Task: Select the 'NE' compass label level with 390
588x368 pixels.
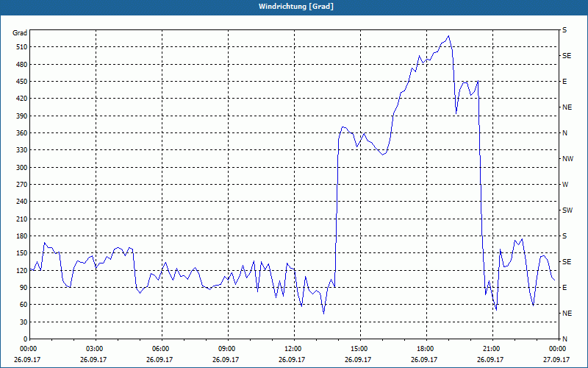Action: click(567, 107)
